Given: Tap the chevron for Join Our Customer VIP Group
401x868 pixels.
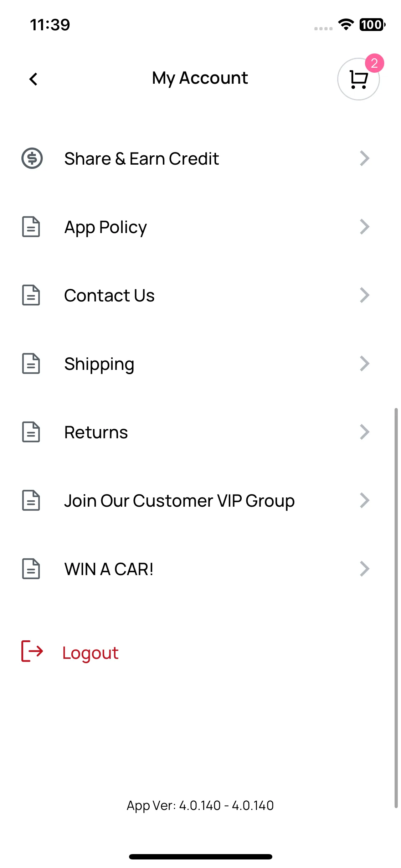Looking at the screenshot, I should (x=365, y=500).
